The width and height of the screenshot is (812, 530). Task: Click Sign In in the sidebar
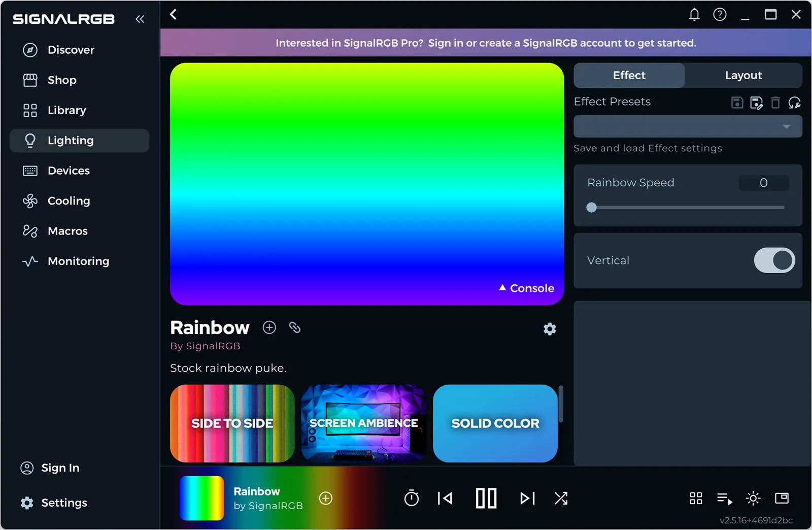click(60, 468)
